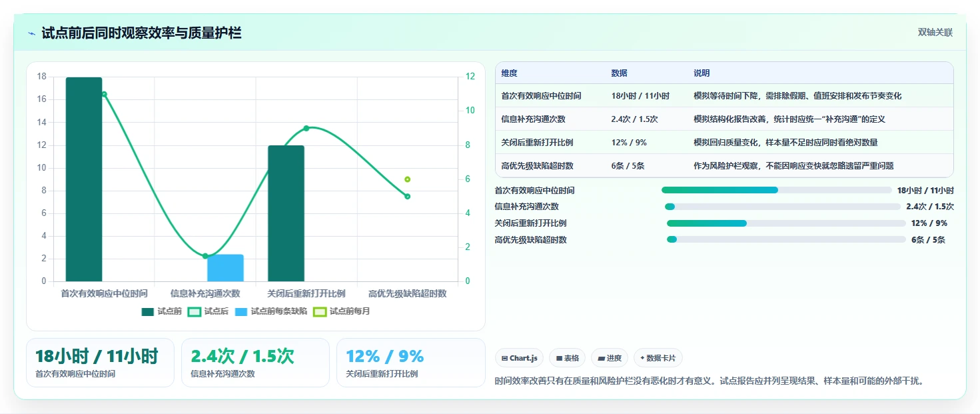Viewport: 980px width, 414px height.
Task: Click the green line point at 信息补充沟通次数
Action: click(x=205, y=256)
